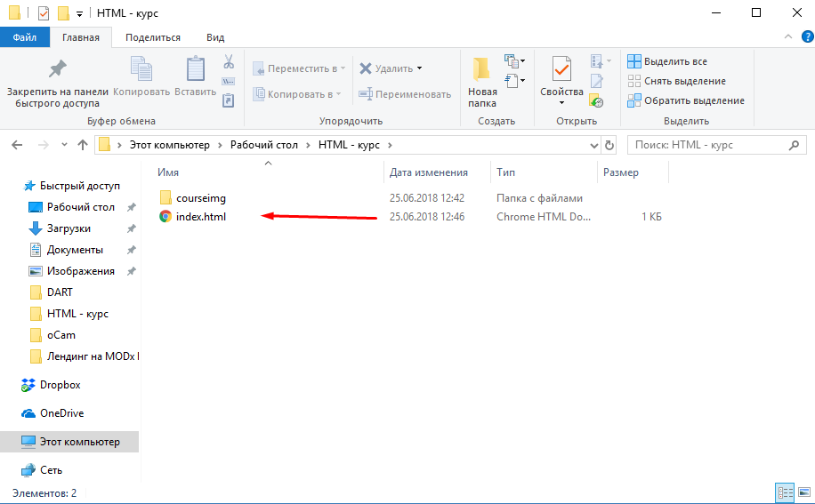
Task: Open the Файл tab
Action: click(25, 37)
